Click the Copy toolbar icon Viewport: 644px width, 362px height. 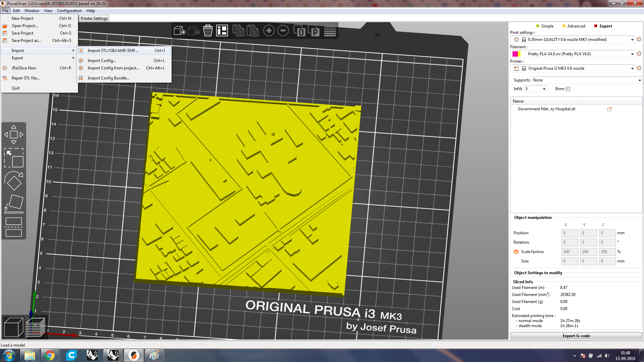[238, 30]
